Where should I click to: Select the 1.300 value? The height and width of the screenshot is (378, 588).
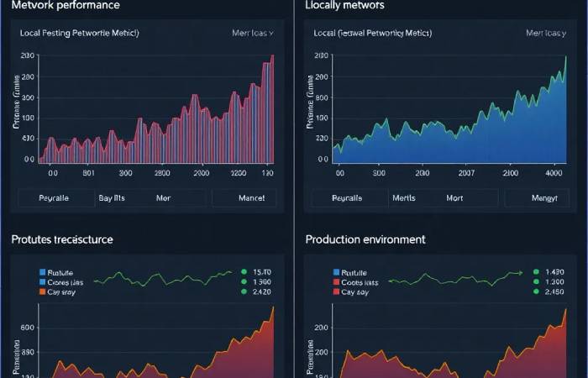tap(555, 282)
